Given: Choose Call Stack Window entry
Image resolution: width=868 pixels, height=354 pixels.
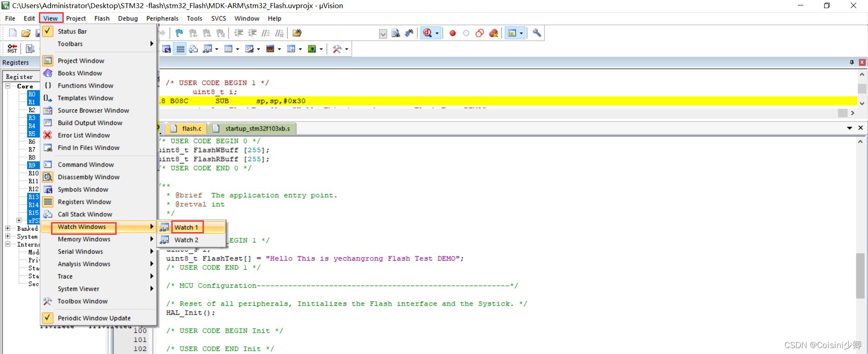Looking at the screenshot, I should [x=99, y=214].
